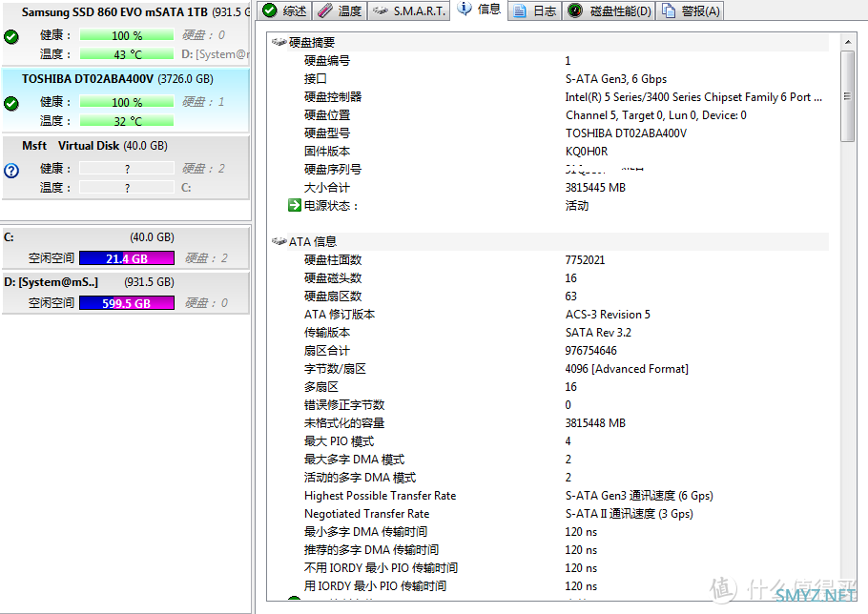The width and height of the screenshot is (868, 614).
Task: Click C: free space 21.4 GB bar
Action: click(127, 258)
